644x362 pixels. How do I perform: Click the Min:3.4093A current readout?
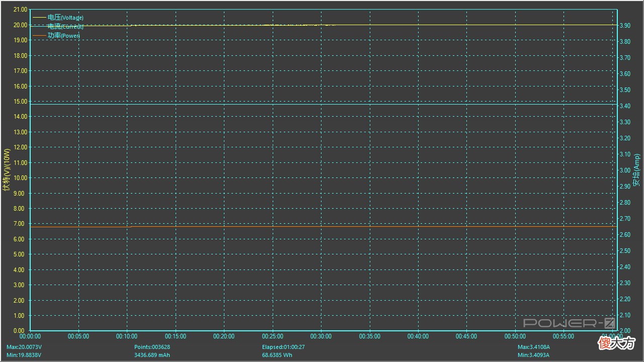point(533,355)
